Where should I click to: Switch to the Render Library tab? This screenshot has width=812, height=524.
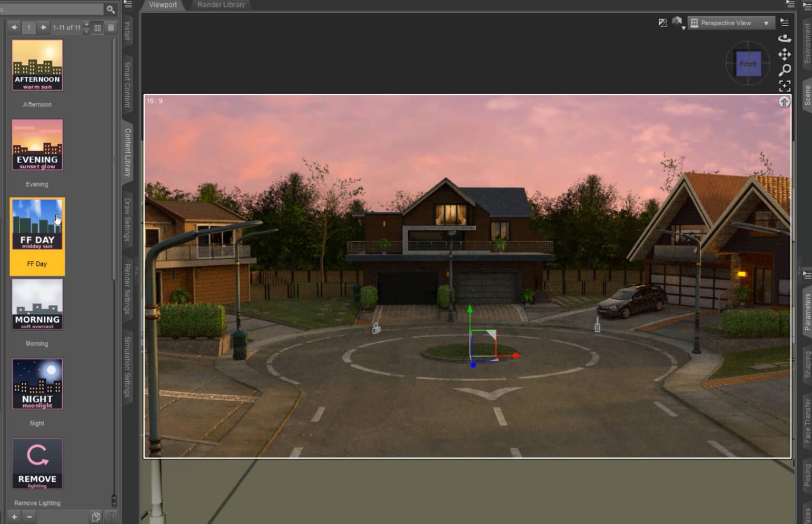tap(221, 5)
